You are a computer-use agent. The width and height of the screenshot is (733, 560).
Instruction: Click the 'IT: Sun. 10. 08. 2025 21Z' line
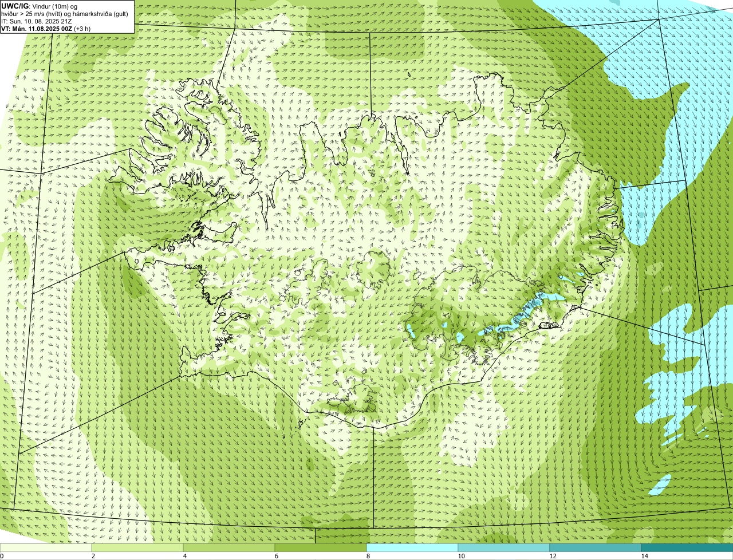click(37, 21)
